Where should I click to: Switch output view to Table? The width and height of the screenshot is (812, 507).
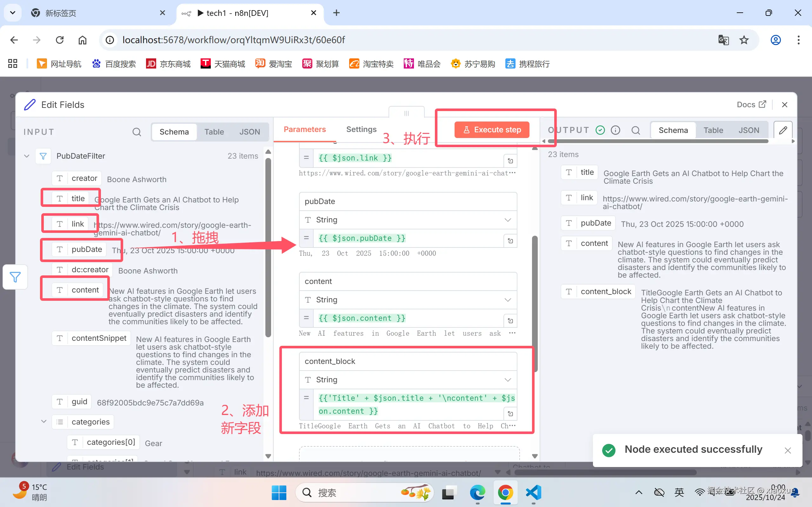[x=713, y=130]
